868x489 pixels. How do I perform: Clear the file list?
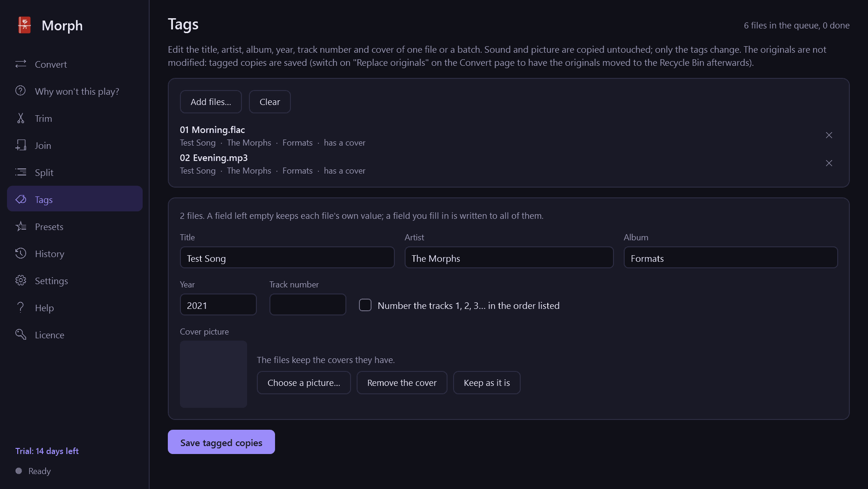coord(269,102)
